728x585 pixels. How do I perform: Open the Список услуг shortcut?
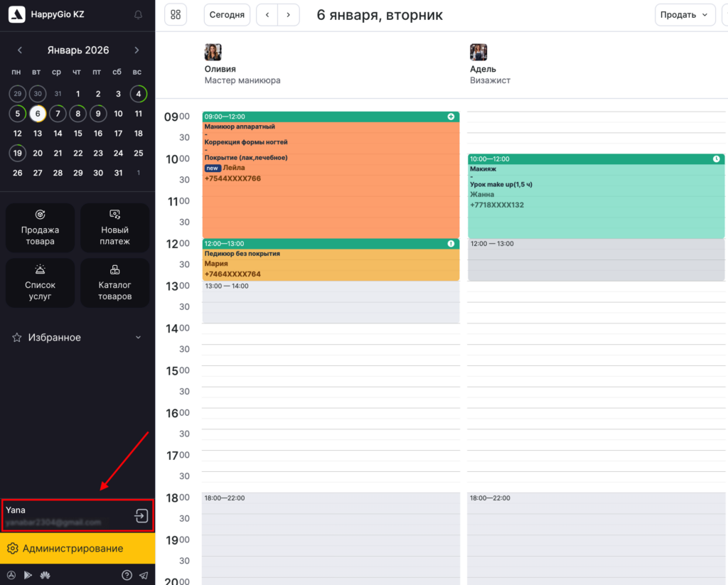pyautogui.click(x=40, y=283)
